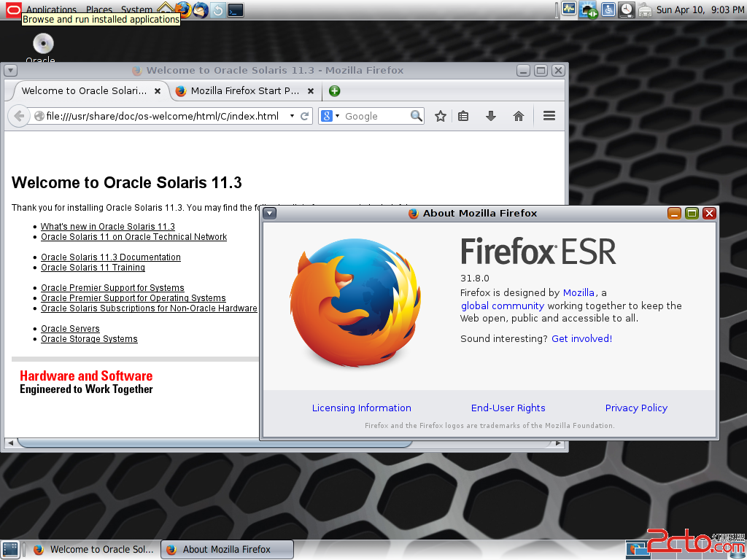Go back using the back arrow button
The width and height of the screenshot is (747, 560).
point(18,116)
